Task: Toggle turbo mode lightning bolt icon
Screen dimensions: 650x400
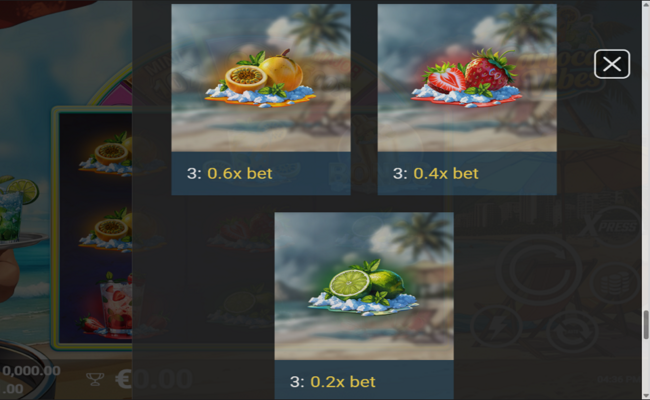Action: 496,327
